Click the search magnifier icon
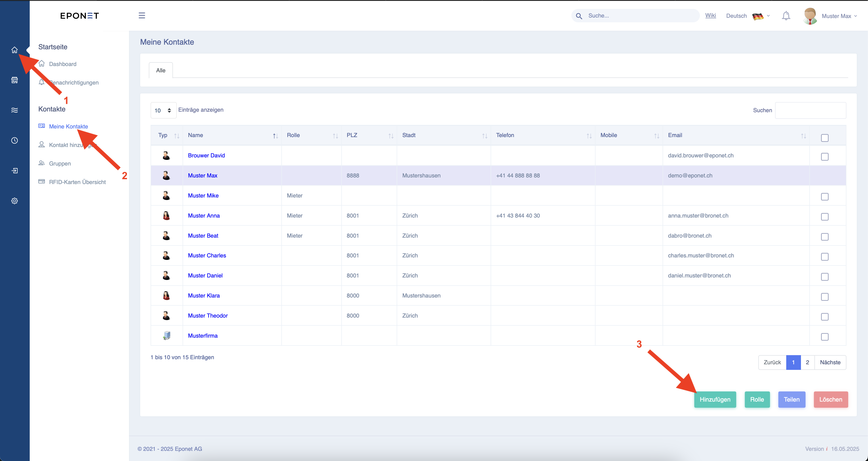This screenshot has height=461, width=868. [579, 16]
